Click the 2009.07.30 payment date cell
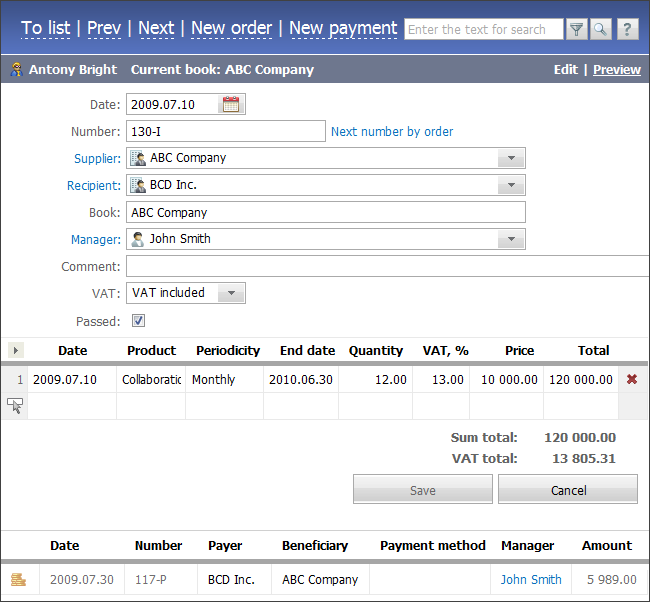650x602 pixels. pyautogui.click(x=82, y=579)
